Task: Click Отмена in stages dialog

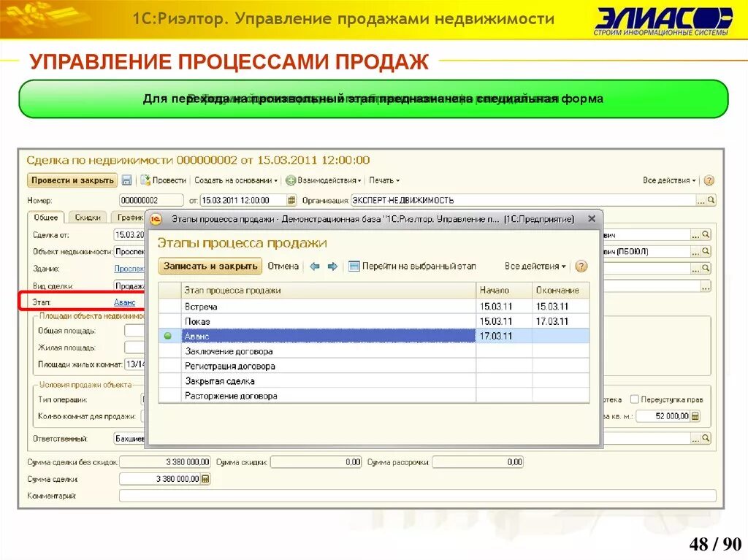Action: [283, 266]
